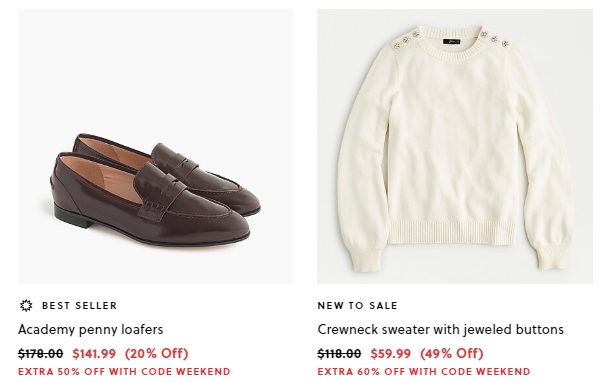Viewport: 603px width, 383px height.
Task: Click jeweled buttons on sweater's left-side shoulder
Action: [406, 40]
